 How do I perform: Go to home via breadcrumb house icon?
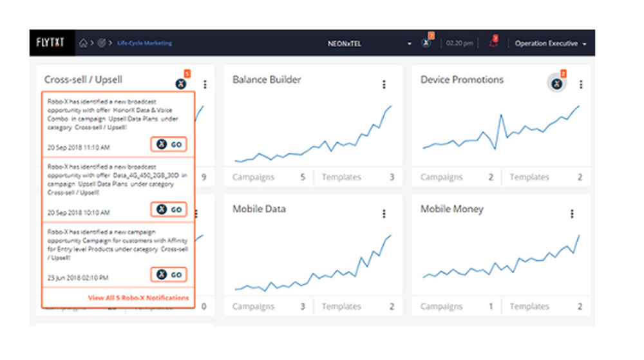coord(83,44)
